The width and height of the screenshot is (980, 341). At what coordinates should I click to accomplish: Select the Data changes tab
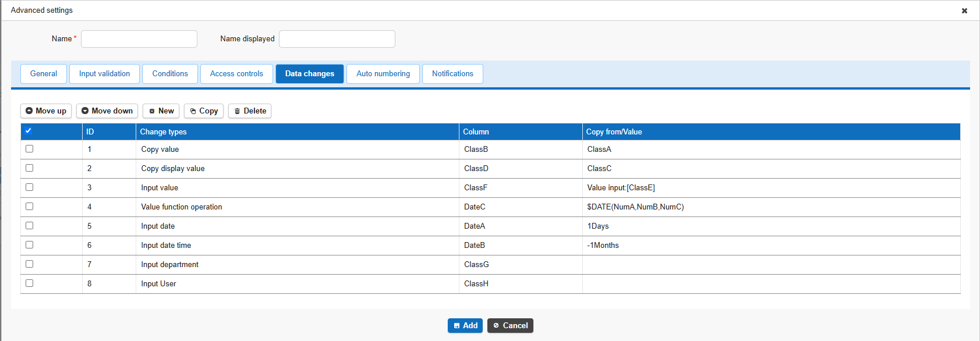click(x=310, y=74)
